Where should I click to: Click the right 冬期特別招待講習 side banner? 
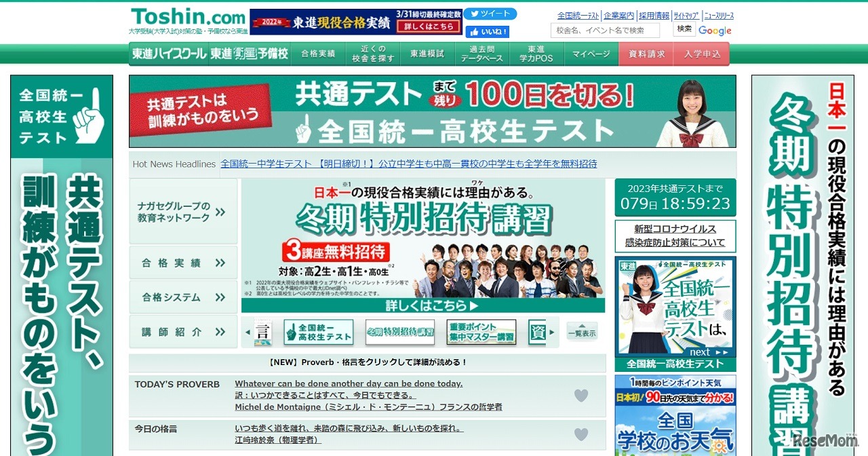pyautogui.click(x=803, y=265)
